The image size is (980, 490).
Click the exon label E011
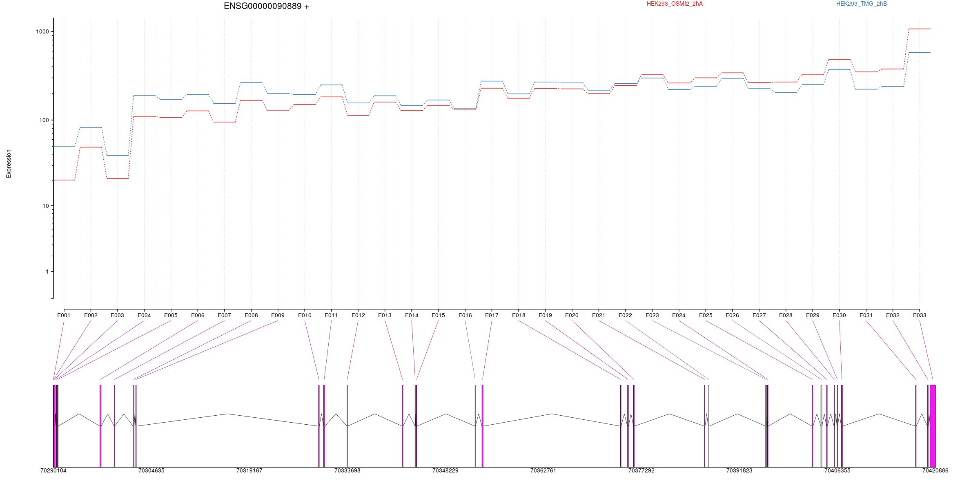[x=331, y=315]
